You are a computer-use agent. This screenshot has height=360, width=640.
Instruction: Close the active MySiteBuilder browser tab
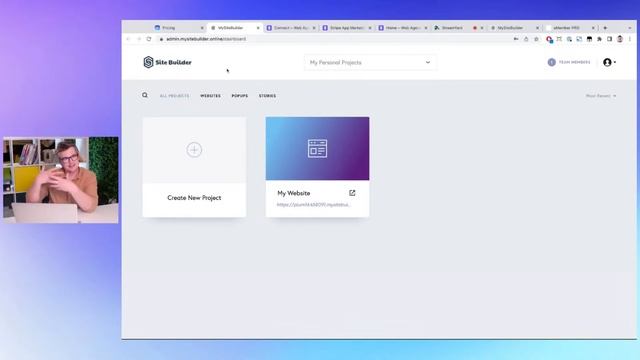point(258,28)
